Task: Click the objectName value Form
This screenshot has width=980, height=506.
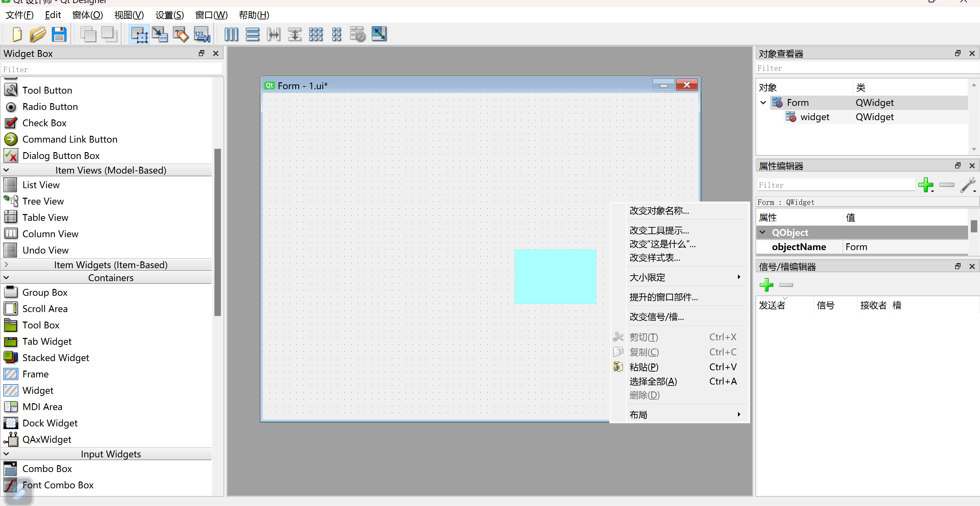Action: pos(905,247)
